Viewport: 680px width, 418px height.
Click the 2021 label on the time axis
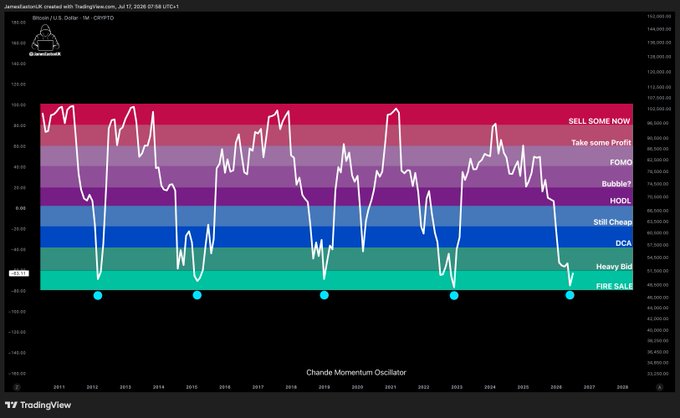pyautogui.click(x=390, y=387)
